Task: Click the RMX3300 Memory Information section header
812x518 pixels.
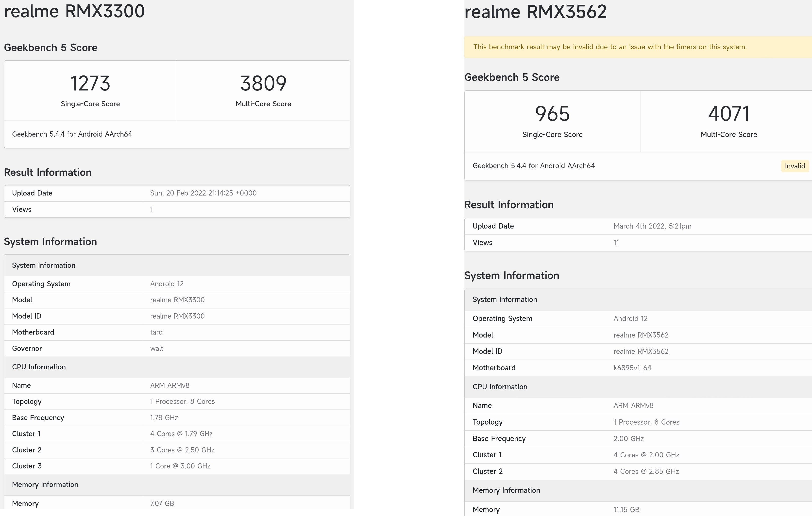Action: click(x=177, y=484)
